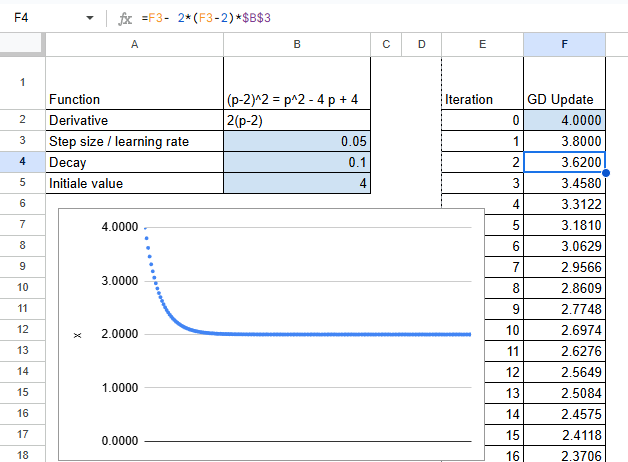Select the initial value cell containing 4
Viewport: 628px width, 462px height.
(297, 183)
